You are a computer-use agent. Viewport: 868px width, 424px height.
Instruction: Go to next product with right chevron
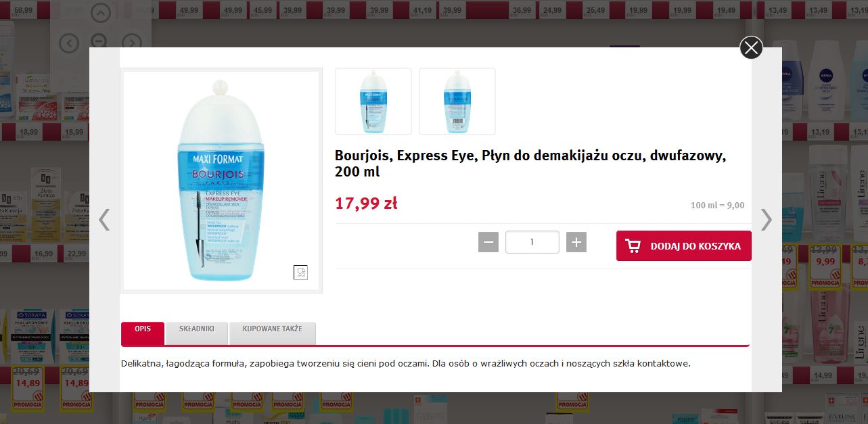[766, 220]
